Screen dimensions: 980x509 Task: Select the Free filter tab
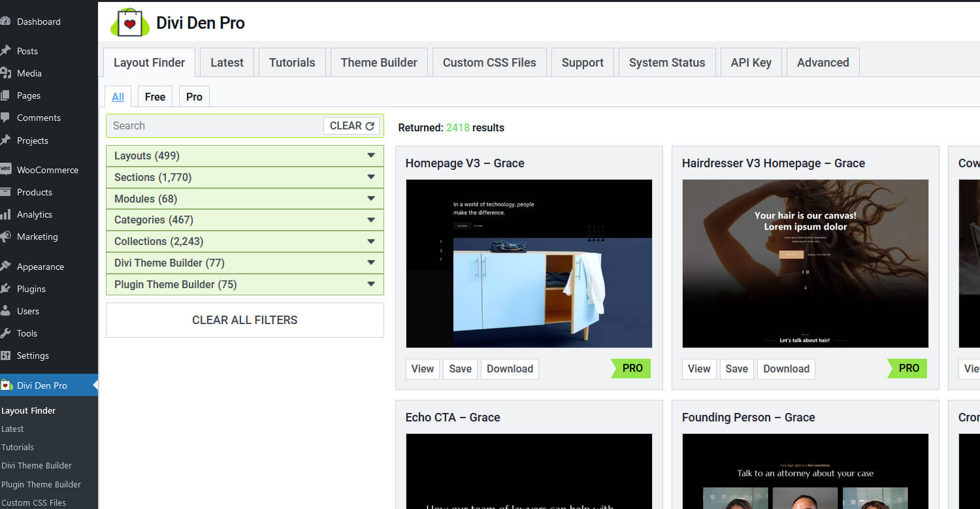[x=155, y=97]
